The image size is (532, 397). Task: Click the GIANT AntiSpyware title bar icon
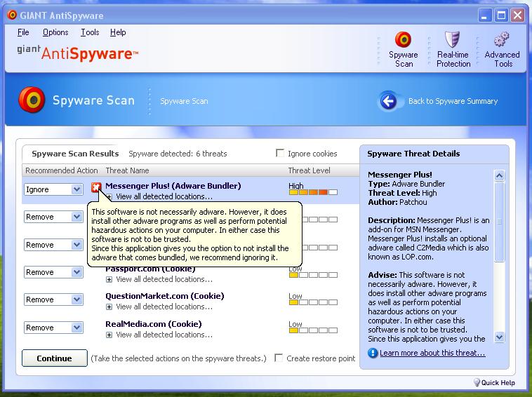pyautogui.click(x=12, y=15)
